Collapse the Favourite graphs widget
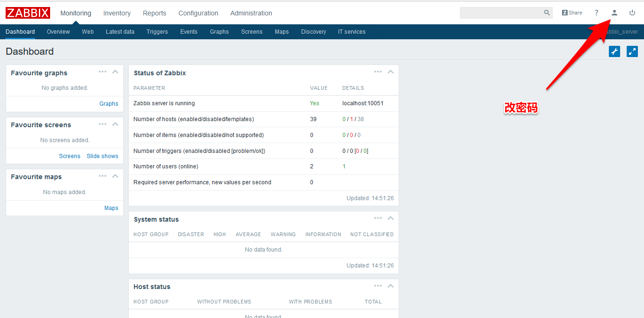This screenshot has width=644, height=318. [x=115, y=72]
